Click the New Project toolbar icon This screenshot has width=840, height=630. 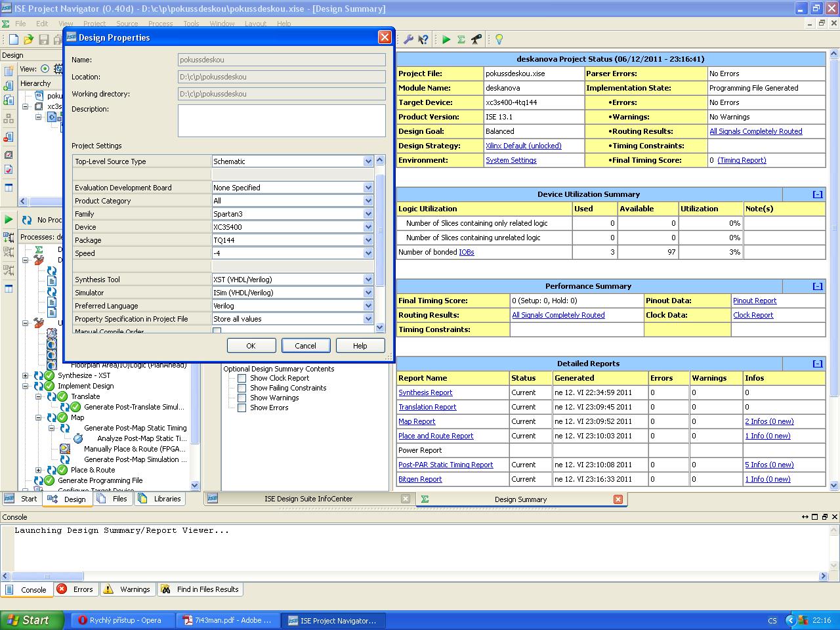tap(13, 40)
